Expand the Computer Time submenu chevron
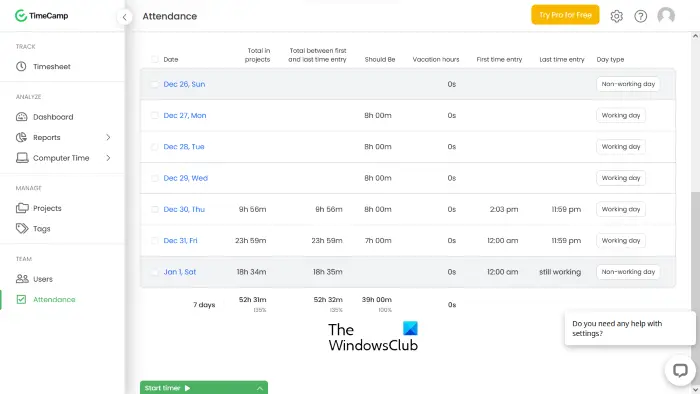Image resolution: width=700 pixels, height=394 pixels. coord(108,158)
